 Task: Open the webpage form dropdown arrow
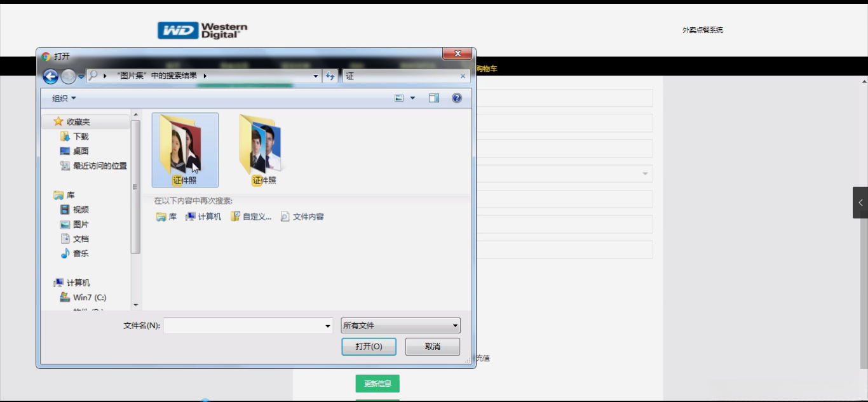click(x=645, y=173)
